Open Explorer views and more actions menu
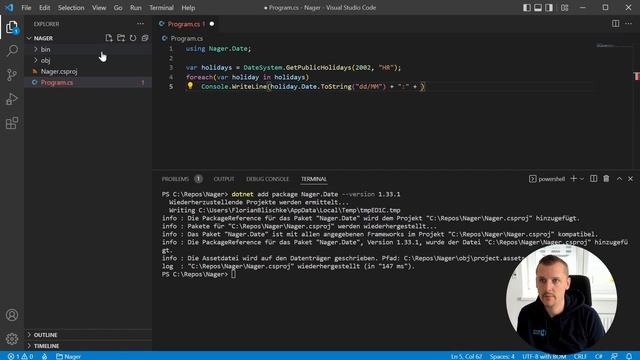This screenshot has width=640, height=360. (x=140, y=24)
